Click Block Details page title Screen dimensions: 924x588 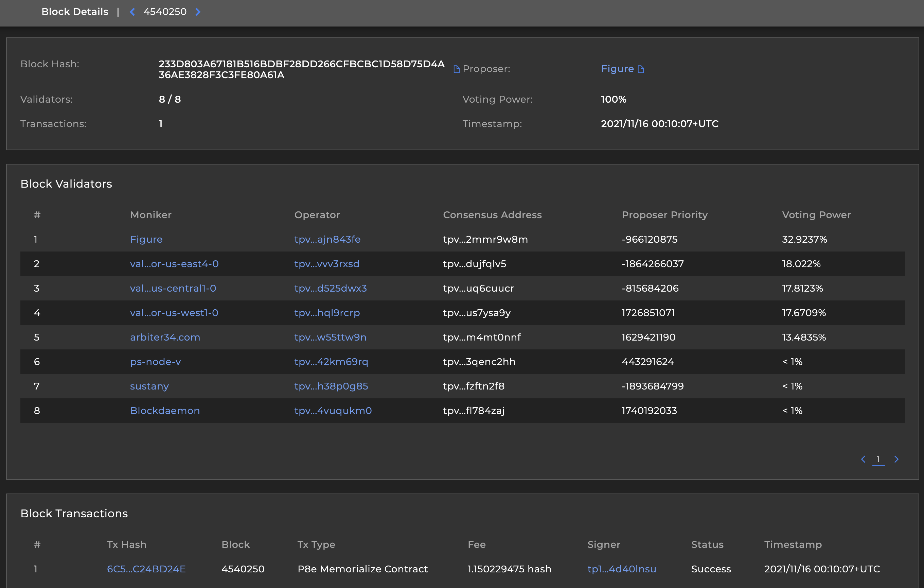click(75, 12)
